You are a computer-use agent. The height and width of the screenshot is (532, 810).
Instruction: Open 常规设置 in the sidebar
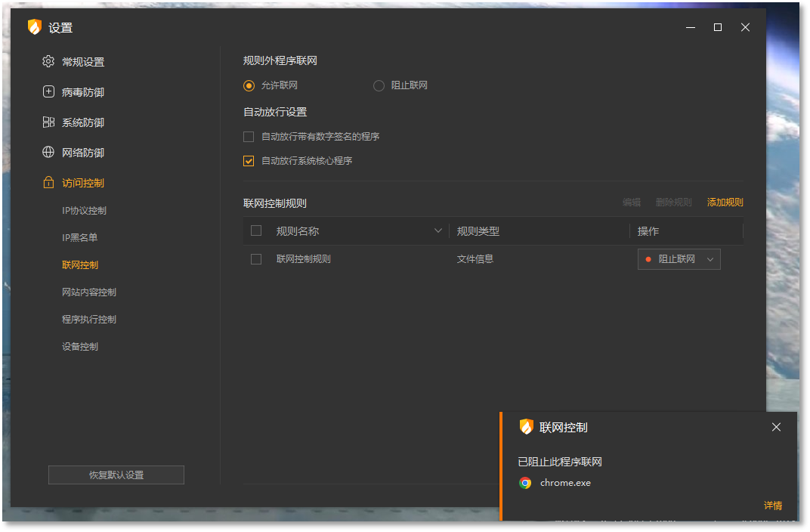(x=83, y=62)
